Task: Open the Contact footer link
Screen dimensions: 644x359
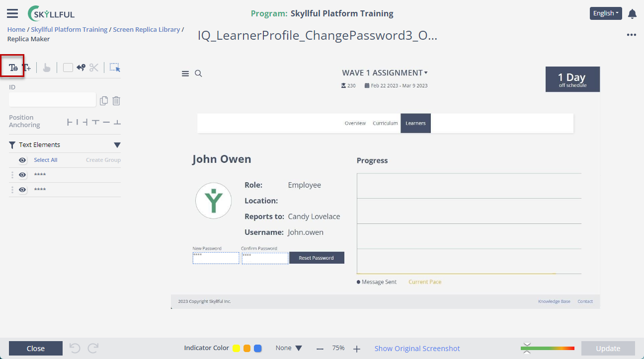Action: (x=585, y=301)
